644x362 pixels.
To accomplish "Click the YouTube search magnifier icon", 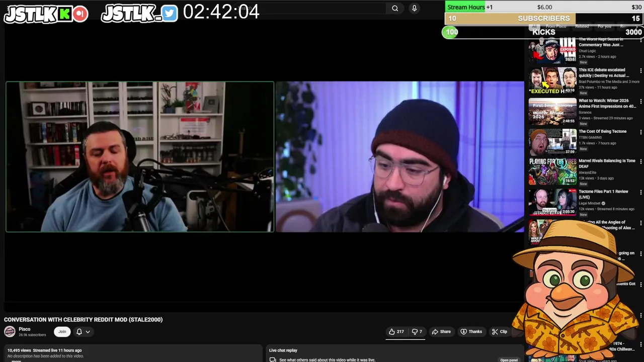I will [x=395, y=8].
